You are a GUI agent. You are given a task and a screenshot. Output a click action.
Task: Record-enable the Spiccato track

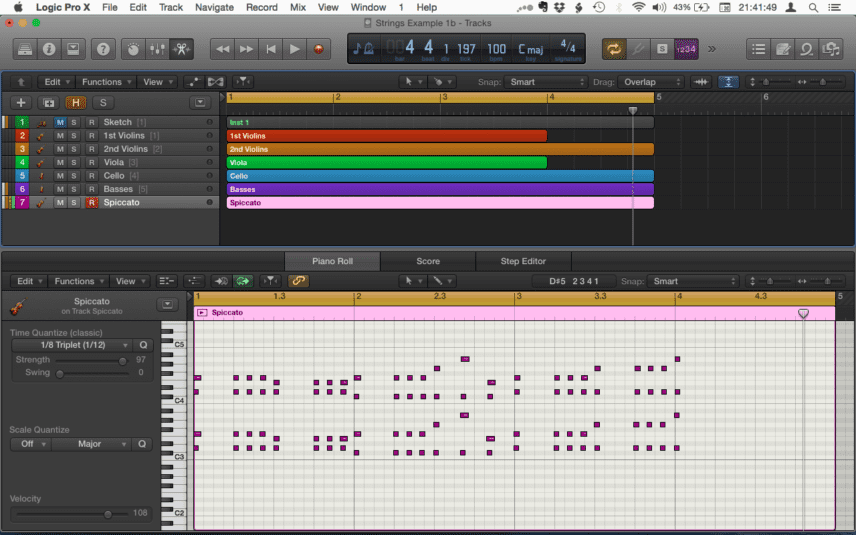point(91,203)
